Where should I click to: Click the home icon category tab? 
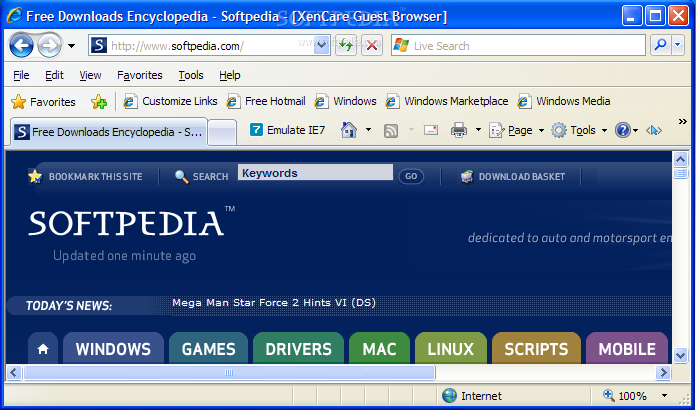[x=43, y=348]
